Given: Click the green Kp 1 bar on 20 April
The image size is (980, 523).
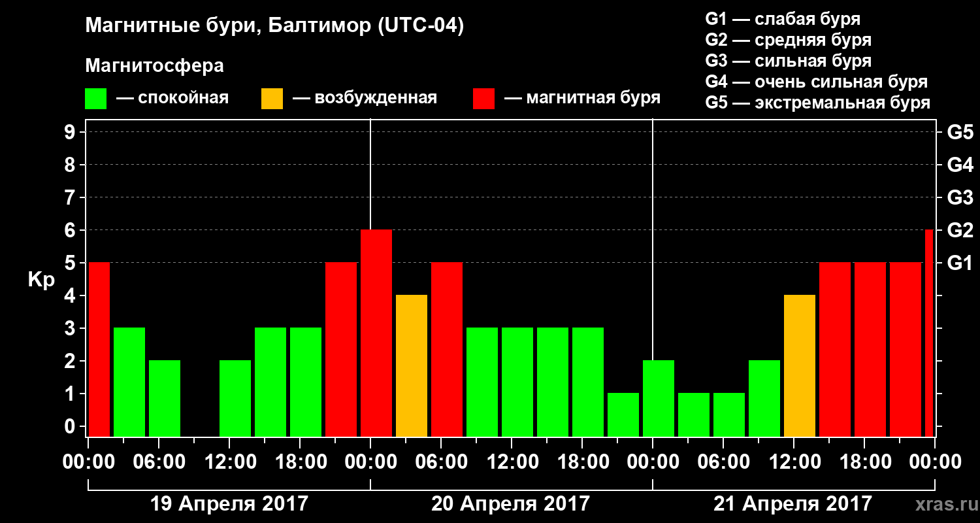Looking at the screenshot, I should pyautogui.click(x=623, y=415).
